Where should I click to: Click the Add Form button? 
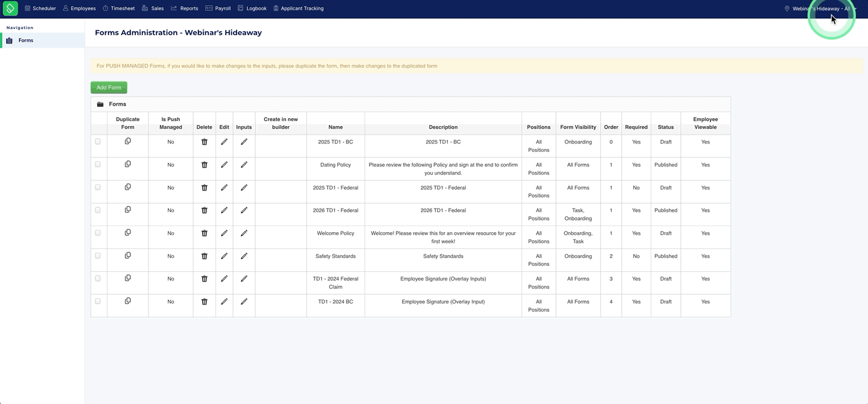click(x=109, y=87)
